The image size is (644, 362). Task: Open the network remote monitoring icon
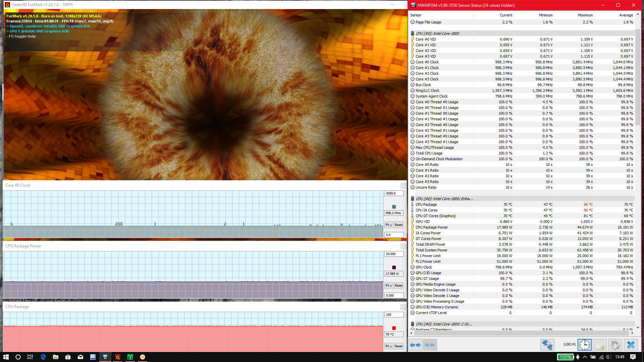pos(547,345)
